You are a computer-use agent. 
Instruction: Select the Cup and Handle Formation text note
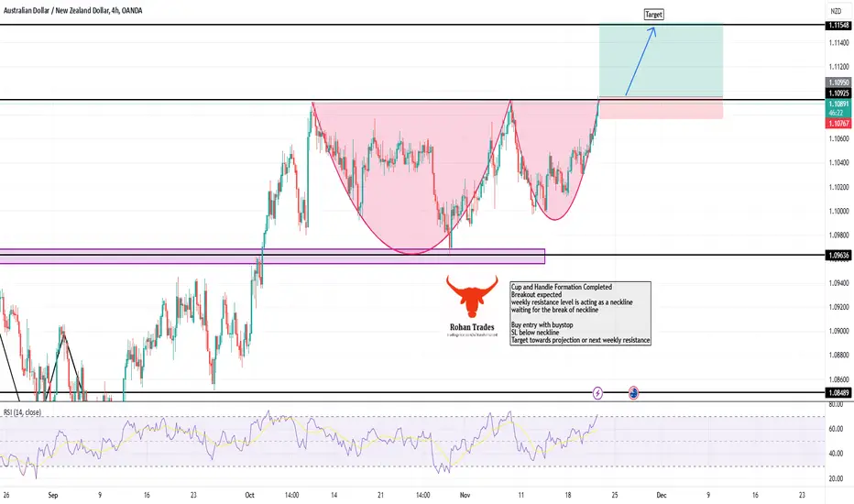[581, 313]
